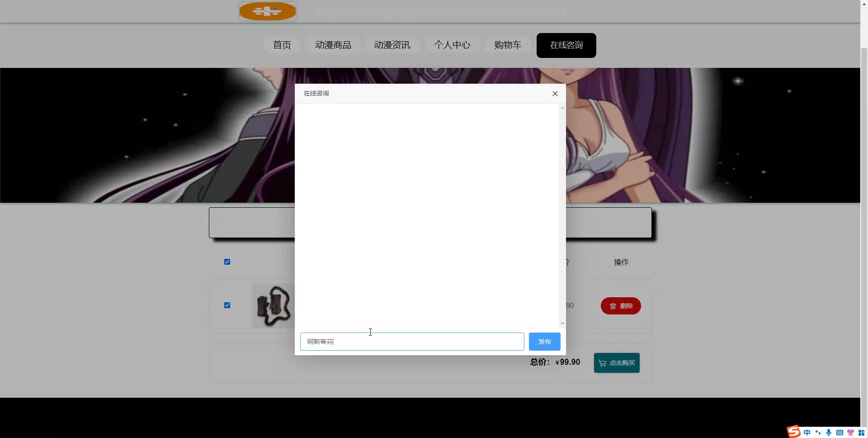868x438 pixels.
Task: Click the chat panel scroll-down arrow
Action: coord(562,324)
